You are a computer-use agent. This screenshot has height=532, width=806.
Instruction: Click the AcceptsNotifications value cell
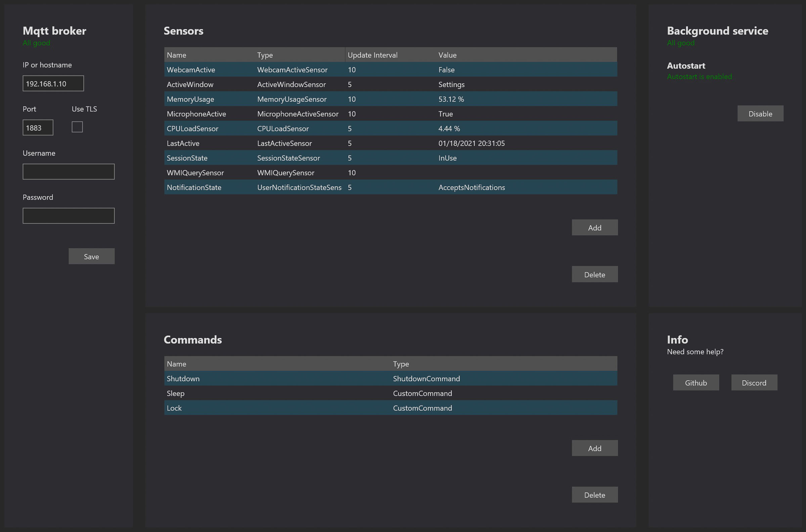coord(527,187)
